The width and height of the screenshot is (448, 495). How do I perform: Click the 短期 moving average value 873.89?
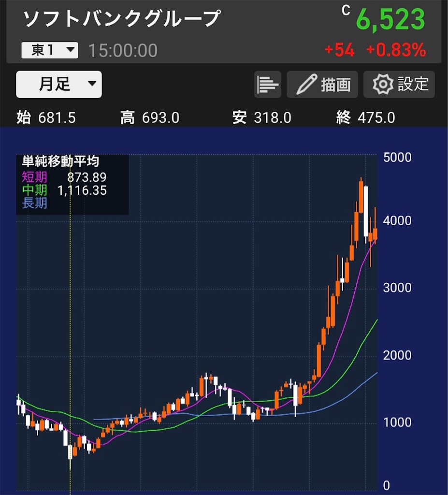click(x=87, y=177)
